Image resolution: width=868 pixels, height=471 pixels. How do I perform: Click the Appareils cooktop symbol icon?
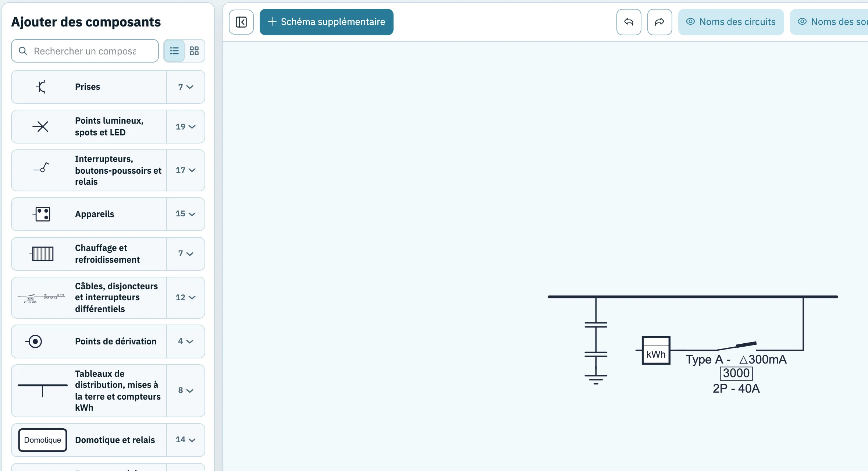point(42,214)
